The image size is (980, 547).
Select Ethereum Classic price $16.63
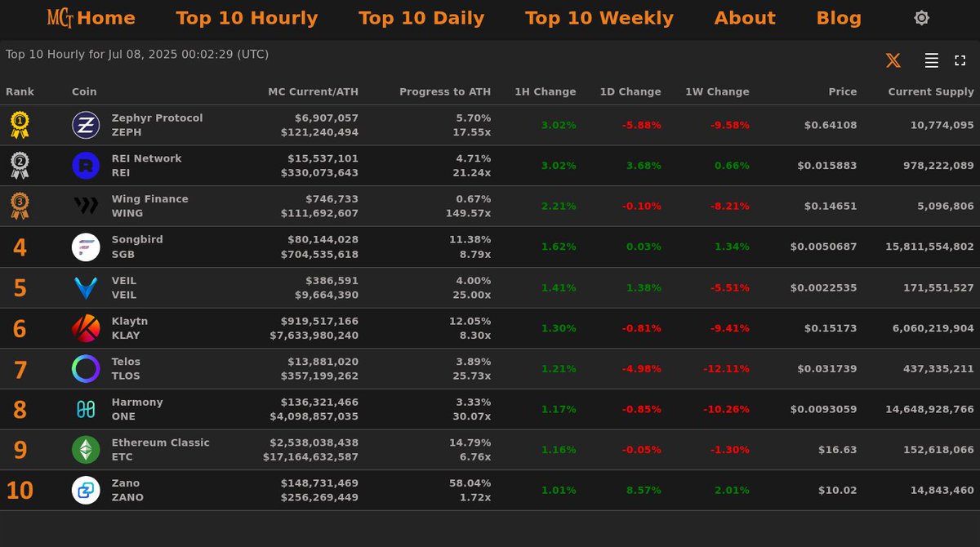coord(838,450)
